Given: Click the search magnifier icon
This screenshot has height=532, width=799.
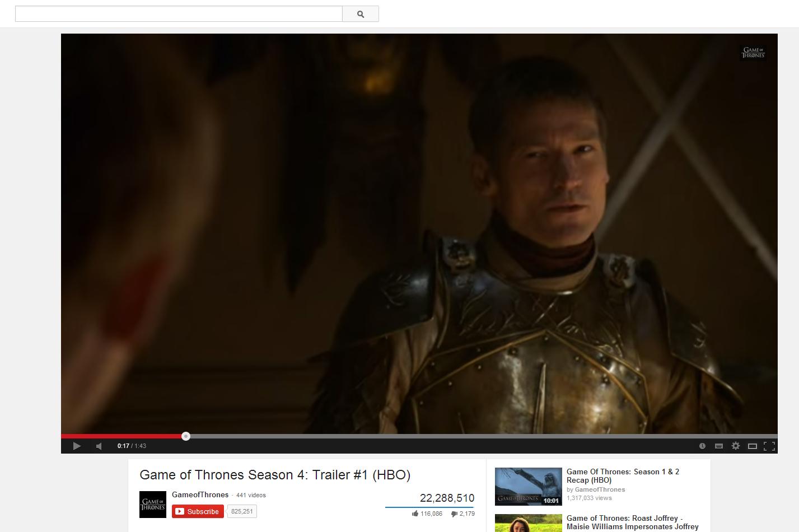Looking at the screenshot, I should (360, 13).
